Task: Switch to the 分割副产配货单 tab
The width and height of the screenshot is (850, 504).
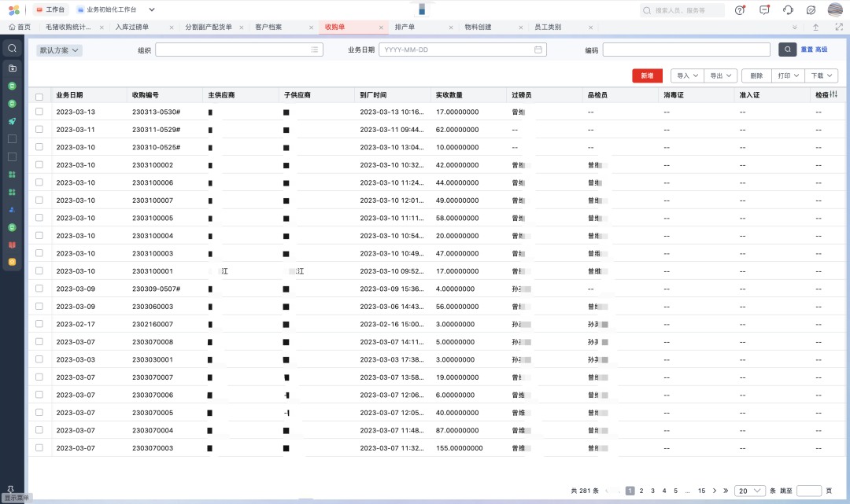Action: click(209, 27)
